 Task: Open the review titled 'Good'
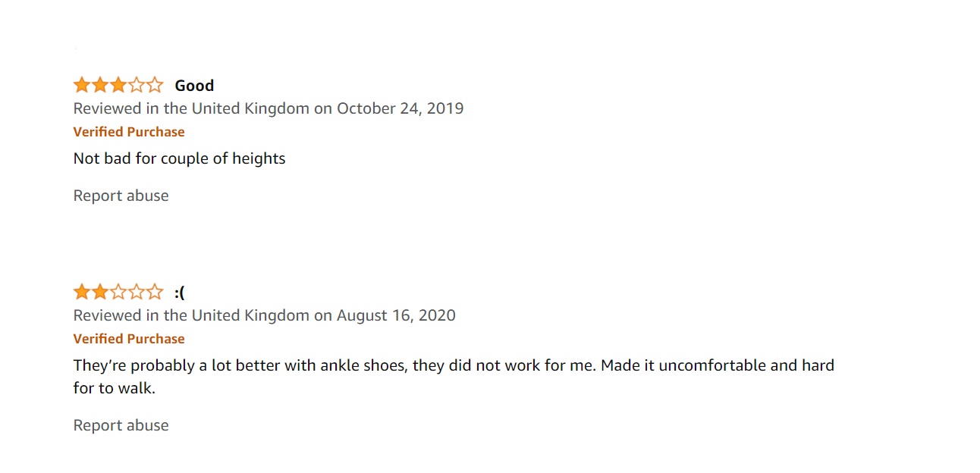coord(194,86)
